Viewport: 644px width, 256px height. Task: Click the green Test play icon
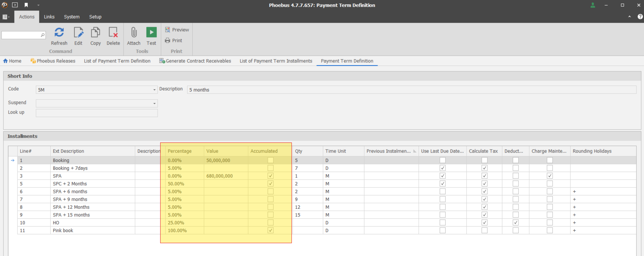(151, 32)
